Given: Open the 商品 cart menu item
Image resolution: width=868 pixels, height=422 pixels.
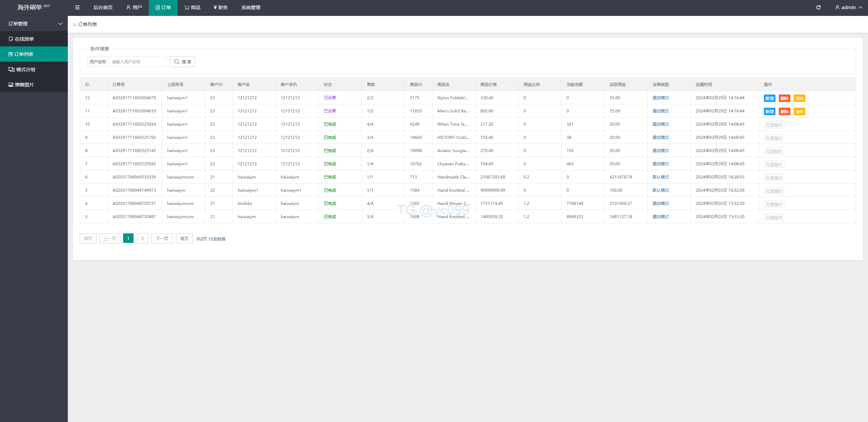Looking at the screenshot, I should click(192, 7).
